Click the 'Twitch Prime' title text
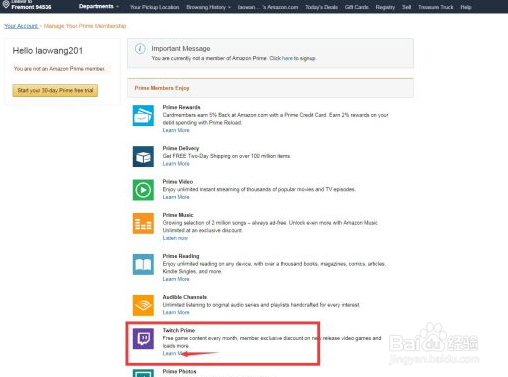Screen dimensions: 508x377 (x=179, y=330)
